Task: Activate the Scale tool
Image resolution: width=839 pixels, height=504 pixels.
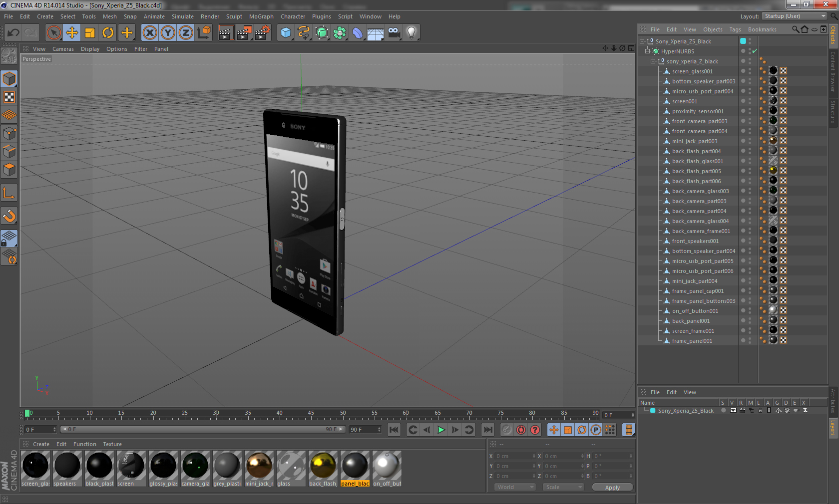Action: click(90, 33)
